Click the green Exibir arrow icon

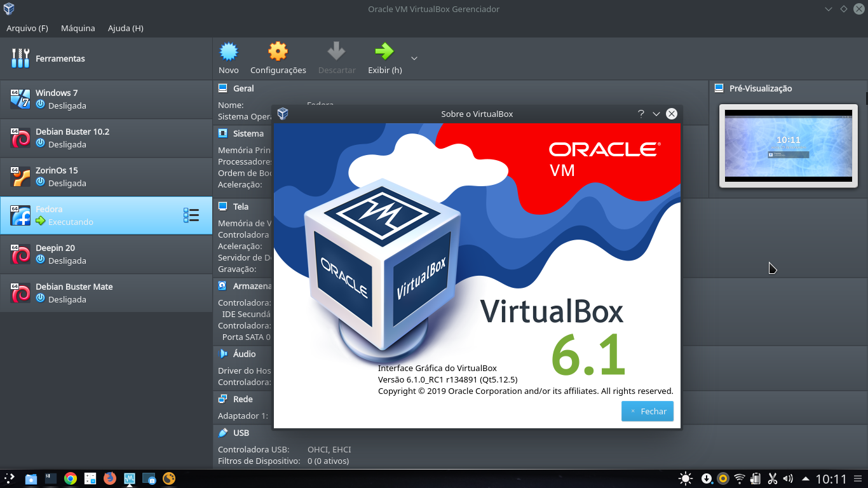click(384, 52)
